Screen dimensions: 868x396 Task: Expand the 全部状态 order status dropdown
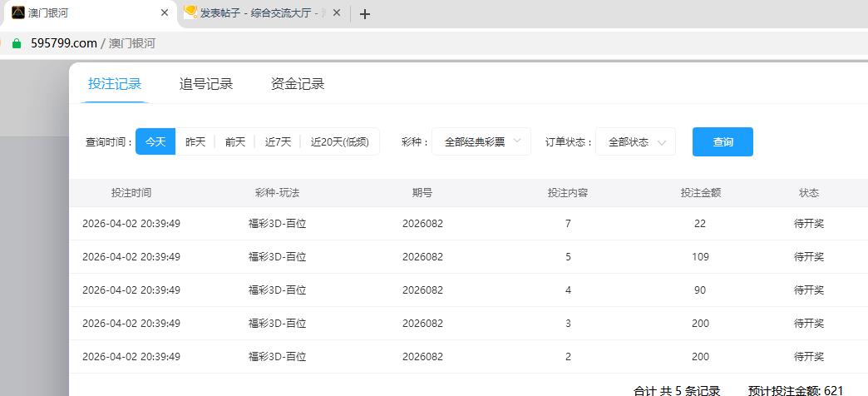[x=635, y=142]
